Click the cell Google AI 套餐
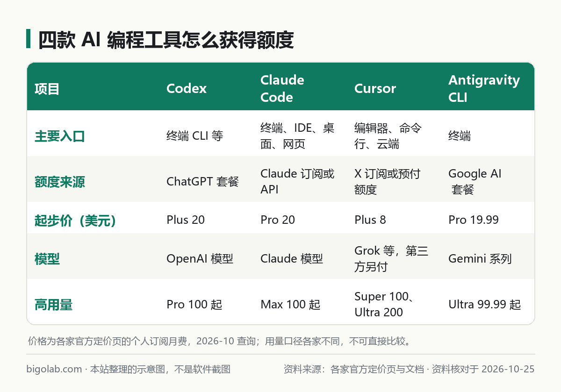 coord(475,182)
